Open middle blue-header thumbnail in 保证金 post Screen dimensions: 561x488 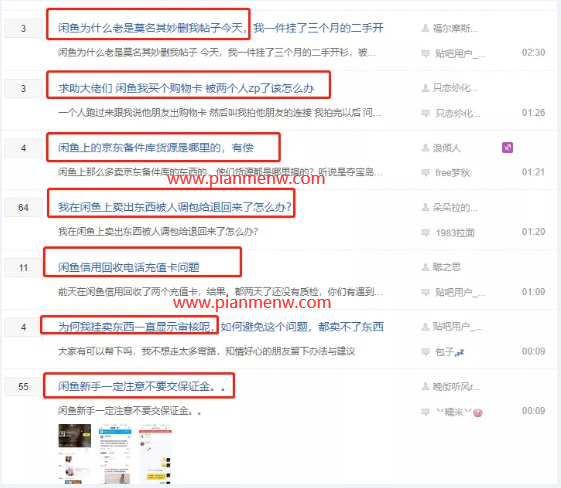115,454
